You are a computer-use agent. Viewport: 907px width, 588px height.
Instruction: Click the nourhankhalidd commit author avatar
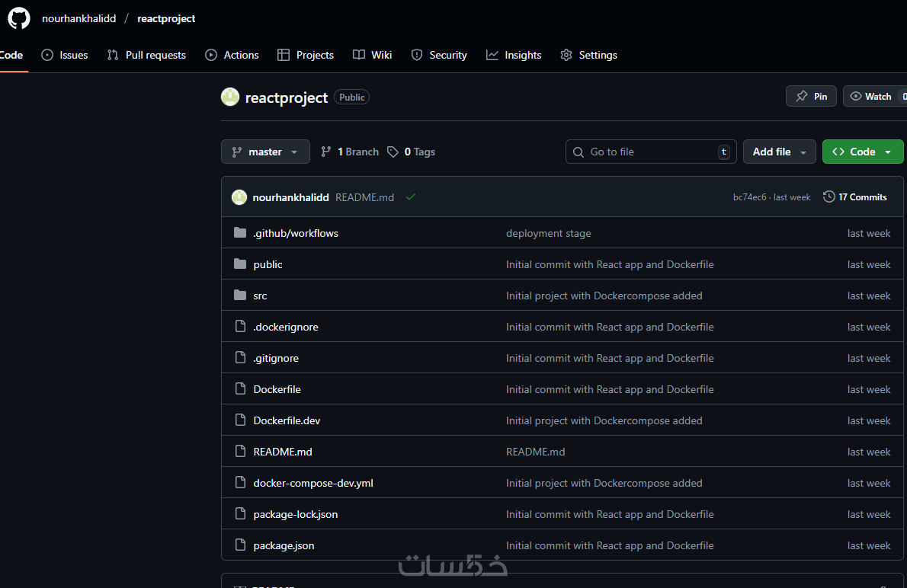pos(239,197)
